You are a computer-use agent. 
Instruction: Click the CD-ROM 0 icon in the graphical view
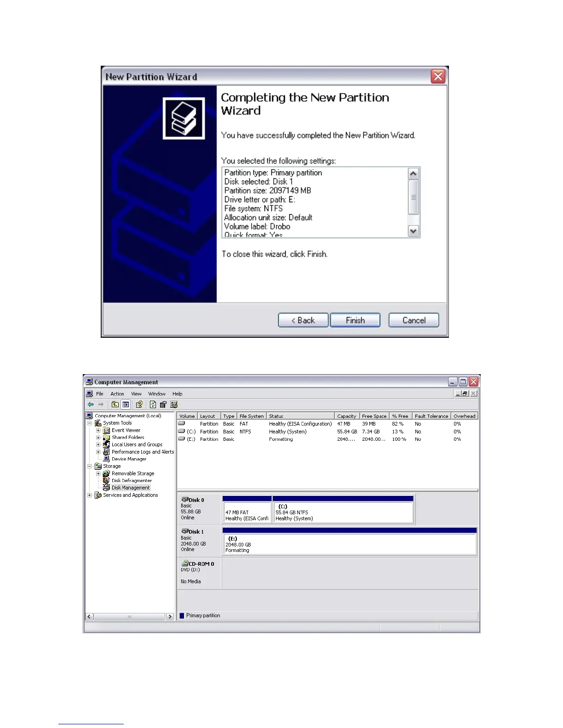click(185, 563)
